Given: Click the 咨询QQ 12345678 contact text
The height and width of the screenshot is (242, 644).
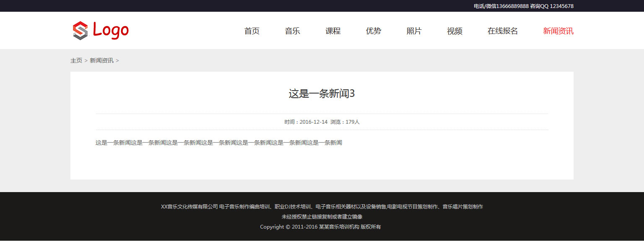Looking at the screenshot, I should click(x=552, y=6).
